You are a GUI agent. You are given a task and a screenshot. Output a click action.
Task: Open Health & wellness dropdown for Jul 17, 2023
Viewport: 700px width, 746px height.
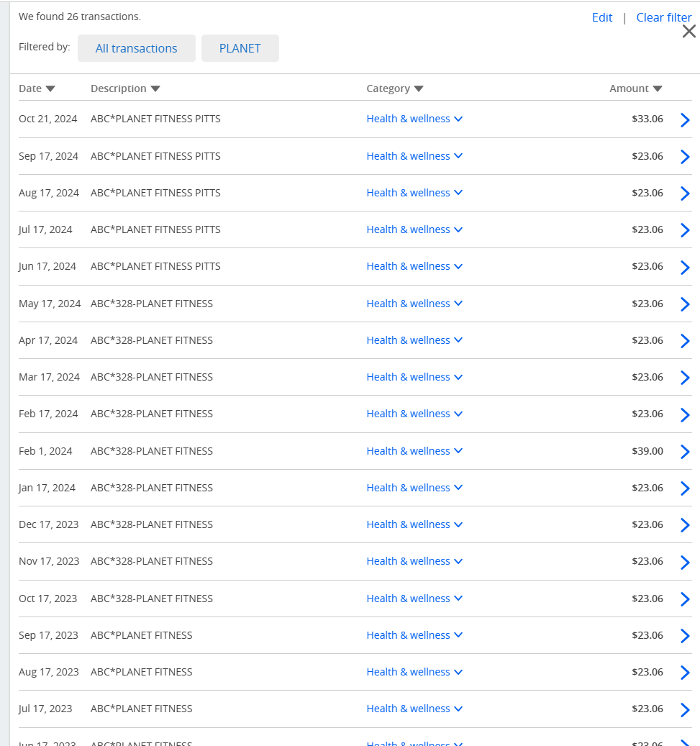pyautogui.click(x=414, y=709)
